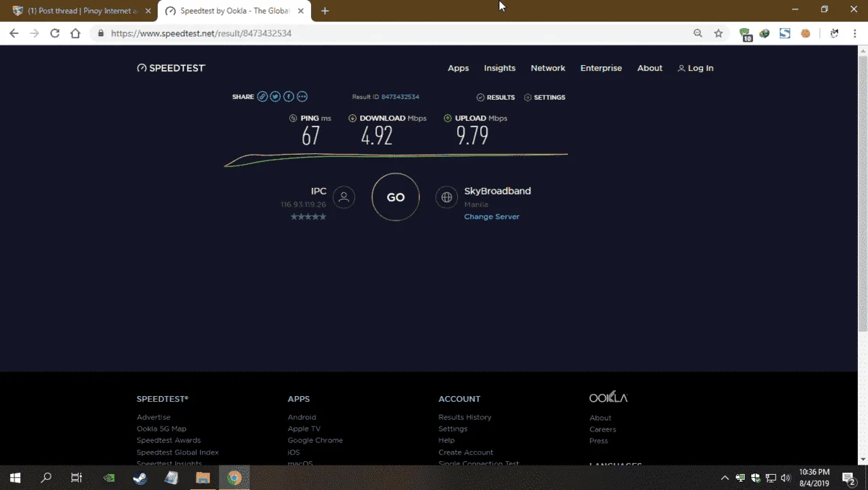Open the Apps menu
The height and width of the screenshot is (490, 868).
pos(459,68)
